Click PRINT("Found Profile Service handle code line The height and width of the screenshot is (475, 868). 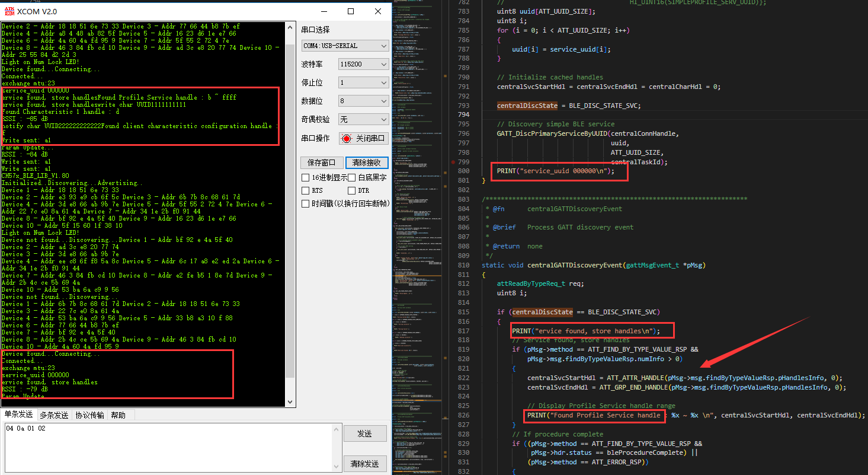tap(696, 415)
